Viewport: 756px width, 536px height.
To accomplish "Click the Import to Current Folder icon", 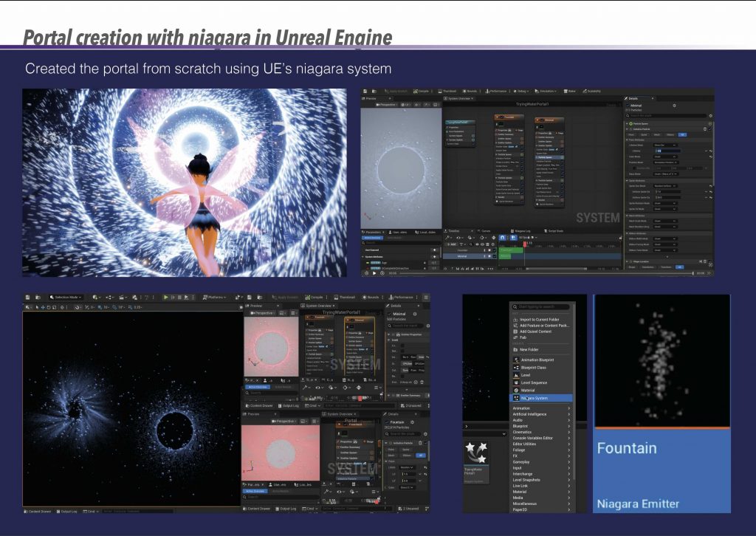I will pyautogui.click(x=515, y=319).
